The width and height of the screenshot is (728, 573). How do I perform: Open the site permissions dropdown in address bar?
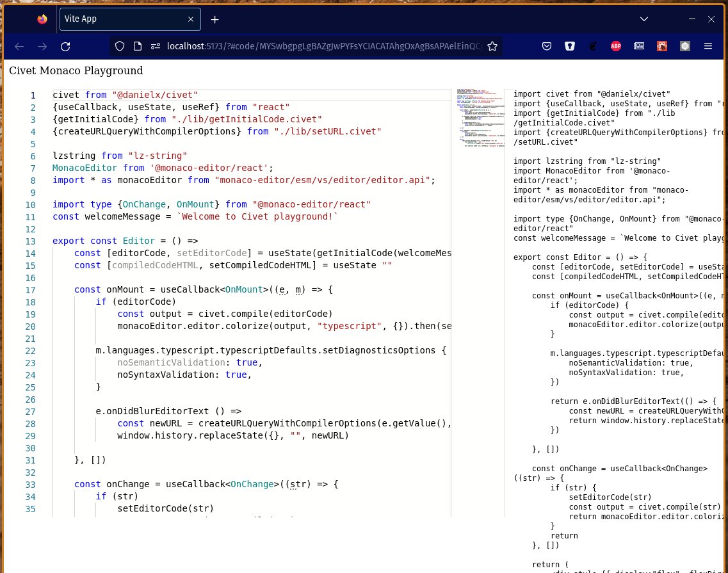156,46
